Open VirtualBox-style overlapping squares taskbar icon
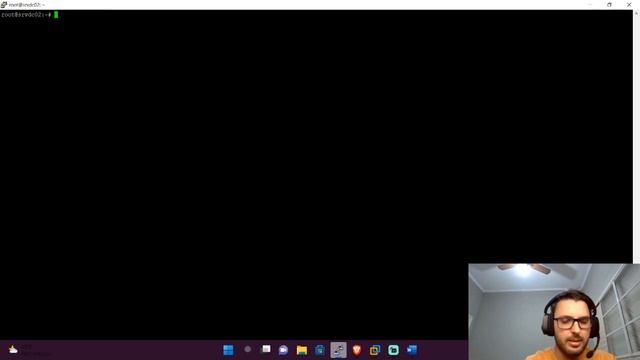 pyautogui.click(x=375, y=350)
